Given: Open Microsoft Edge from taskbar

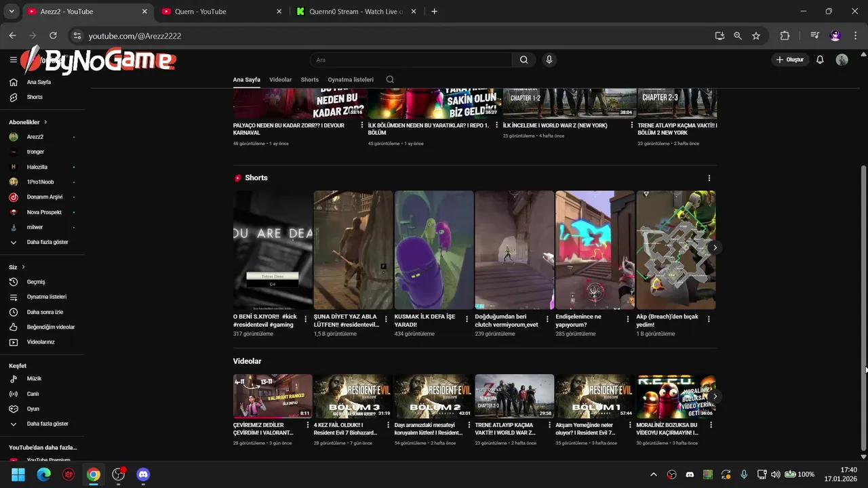Looking at the screenshot, I should coord(43,474).
